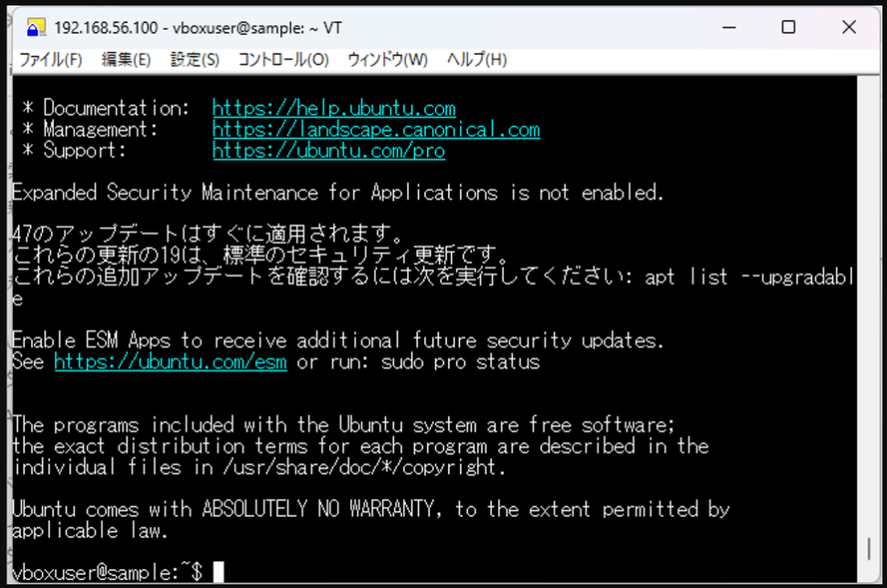Open the コントロール(O) menu
The height and width of the screenshot is (588, 887).
click(283, 59)
